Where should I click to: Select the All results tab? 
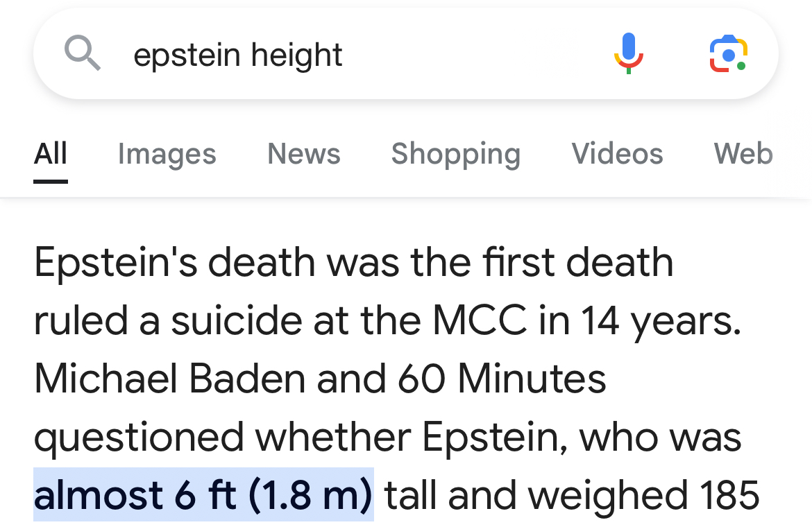[51, 154]
